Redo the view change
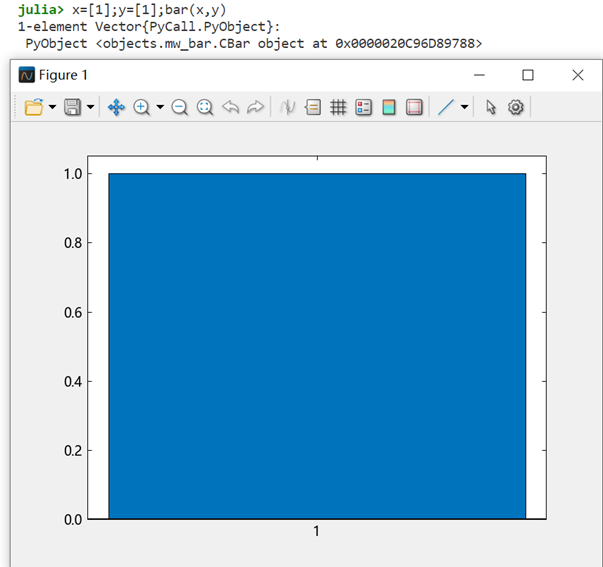The height and width of the screenshot is (567, 603). 255,107
